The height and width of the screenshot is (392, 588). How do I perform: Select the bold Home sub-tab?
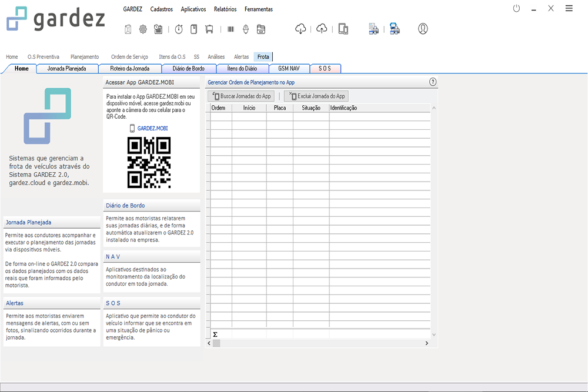click(x=21, y=69)
